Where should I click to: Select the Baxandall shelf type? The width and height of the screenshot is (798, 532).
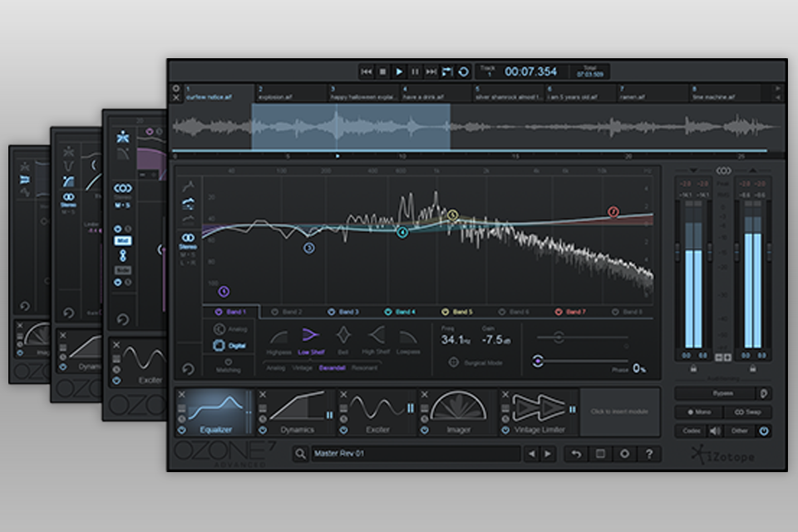pos(332,367)
